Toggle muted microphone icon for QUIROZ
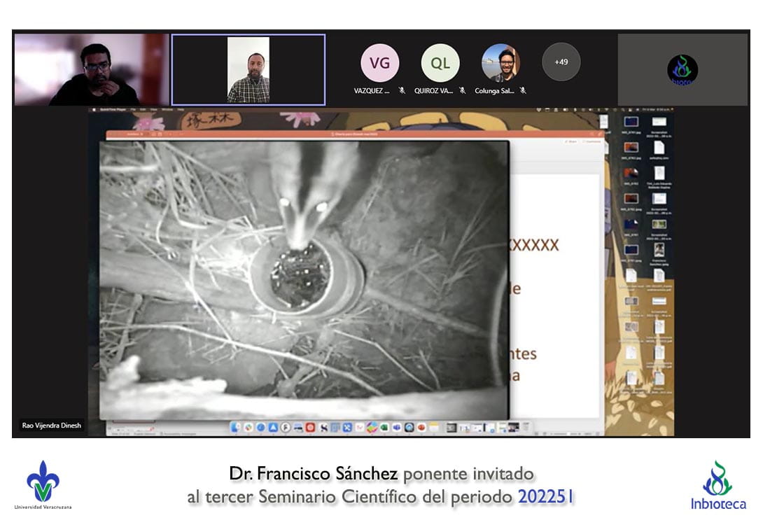Screen dimensions: 763x532 [x=462, y=91]
